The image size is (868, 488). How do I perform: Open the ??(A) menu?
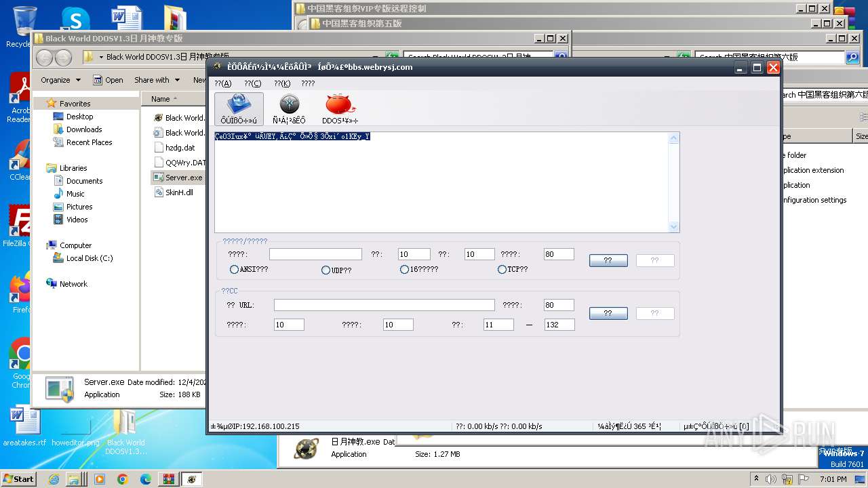pyautogui.click(x=222, y=83)
